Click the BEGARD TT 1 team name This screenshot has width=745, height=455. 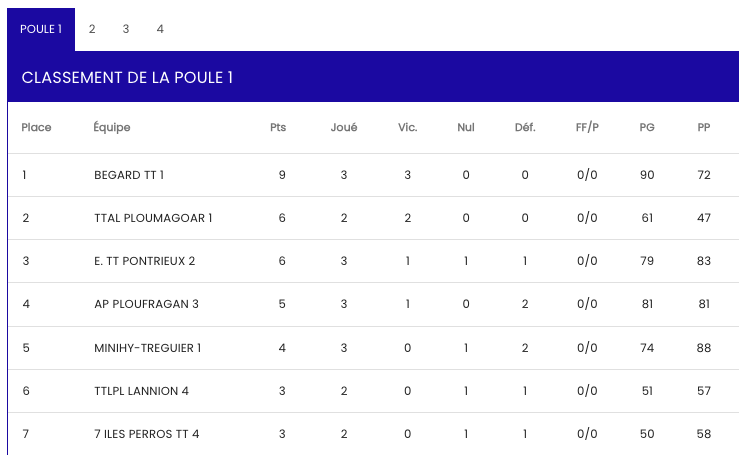point(129,175)
